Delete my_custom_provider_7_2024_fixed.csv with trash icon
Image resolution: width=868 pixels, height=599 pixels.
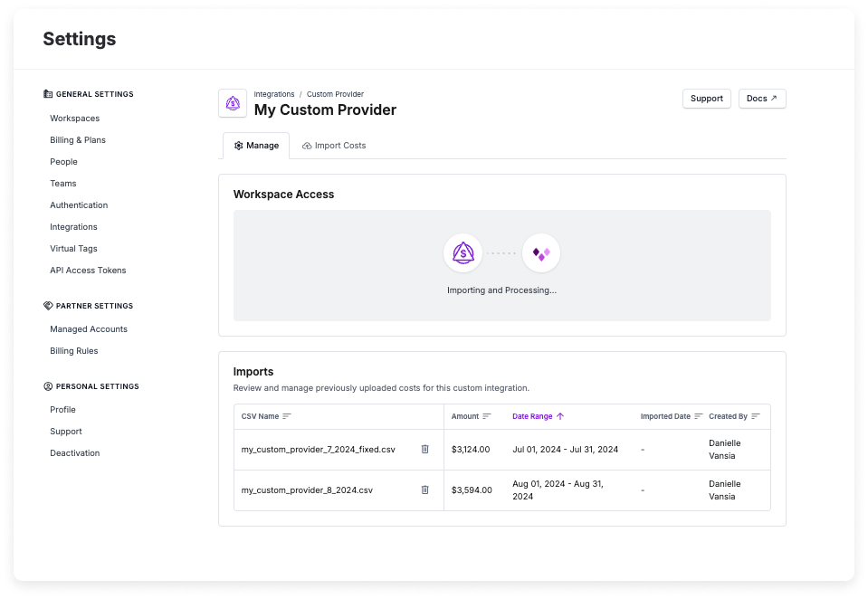pyautogui.click(x=424, y=449)
